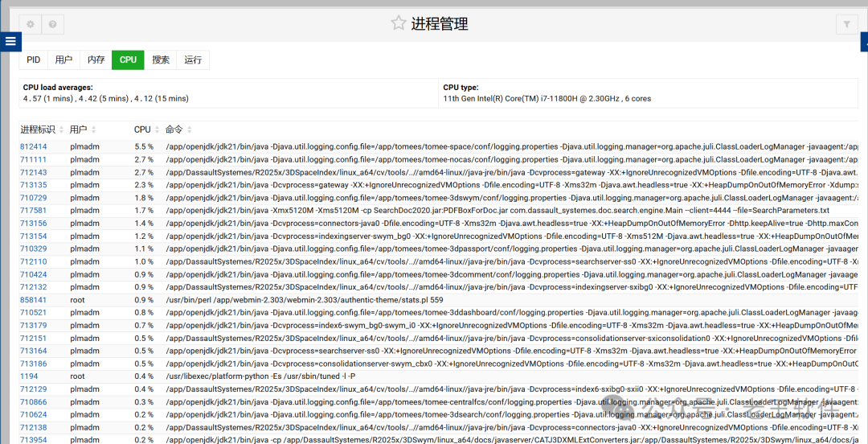Screen dimensions: 868x444
Task: Switch to the PID tab
Action: pyautogui.click(x=33, y=60)
